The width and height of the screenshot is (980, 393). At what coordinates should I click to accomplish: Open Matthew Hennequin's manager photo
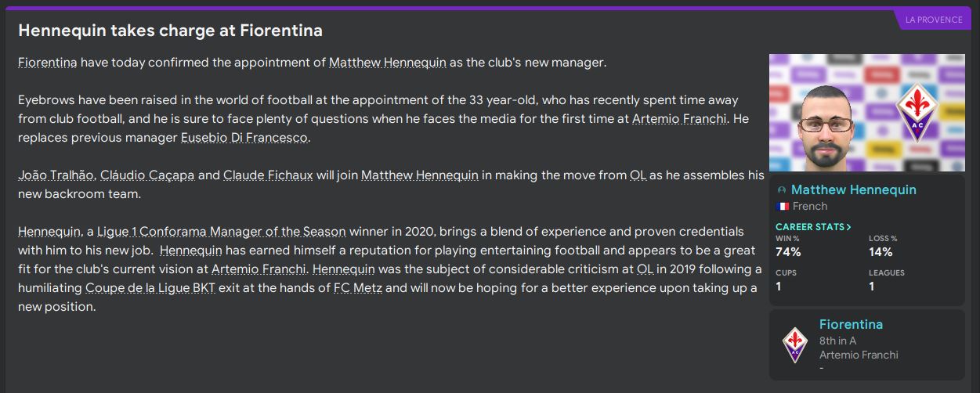click(866, 113)
